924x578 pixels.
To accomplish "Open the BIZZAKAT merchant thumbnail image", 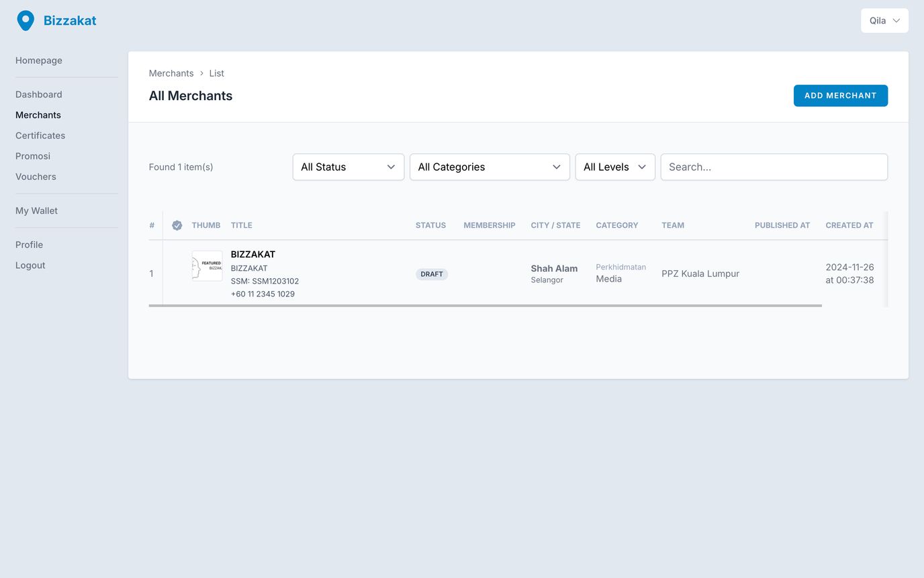I will 207,266.
